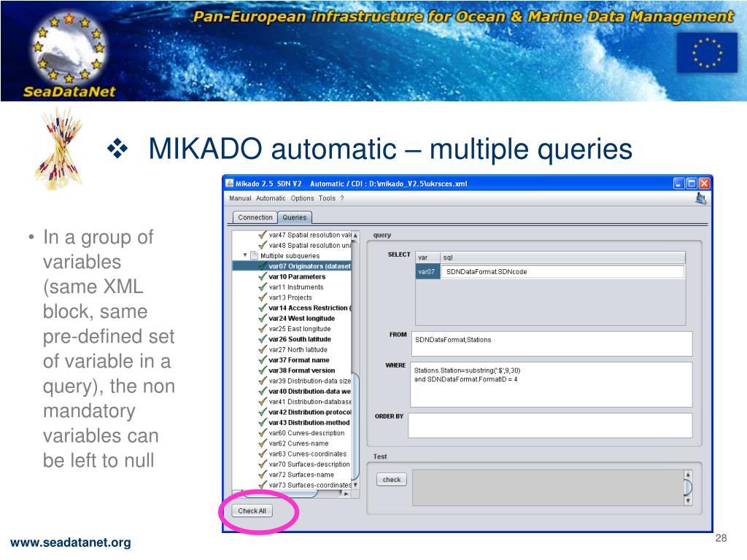Select the Multiple subqueries document icon
The width and height of the screenshot is (747, 560).
255,255
